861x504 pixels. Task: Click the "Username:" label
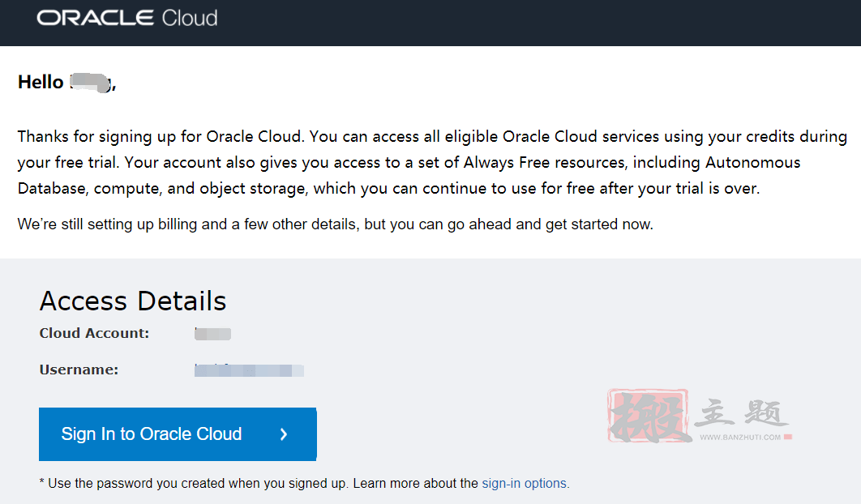point(79,370)
